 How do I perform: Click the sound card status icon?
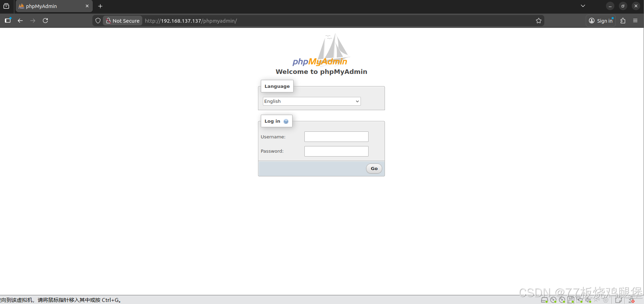tap(589, 300)
